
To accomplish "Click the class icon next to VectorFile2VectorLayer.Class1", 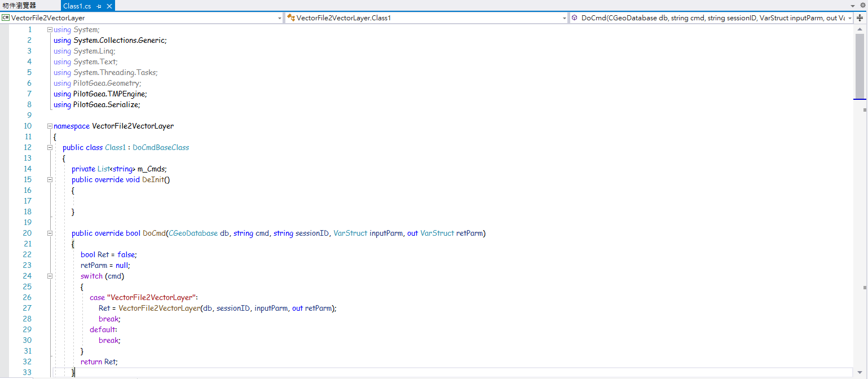I will [x=290, y=17].
